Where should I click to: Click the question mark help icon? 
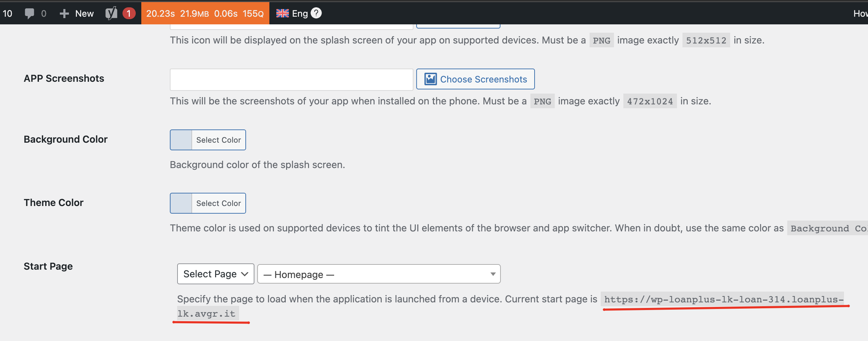(316, 13)
